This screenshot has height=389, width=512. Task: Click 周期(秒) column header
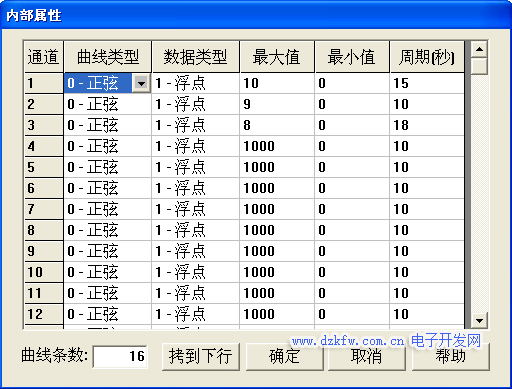[427, 57]
